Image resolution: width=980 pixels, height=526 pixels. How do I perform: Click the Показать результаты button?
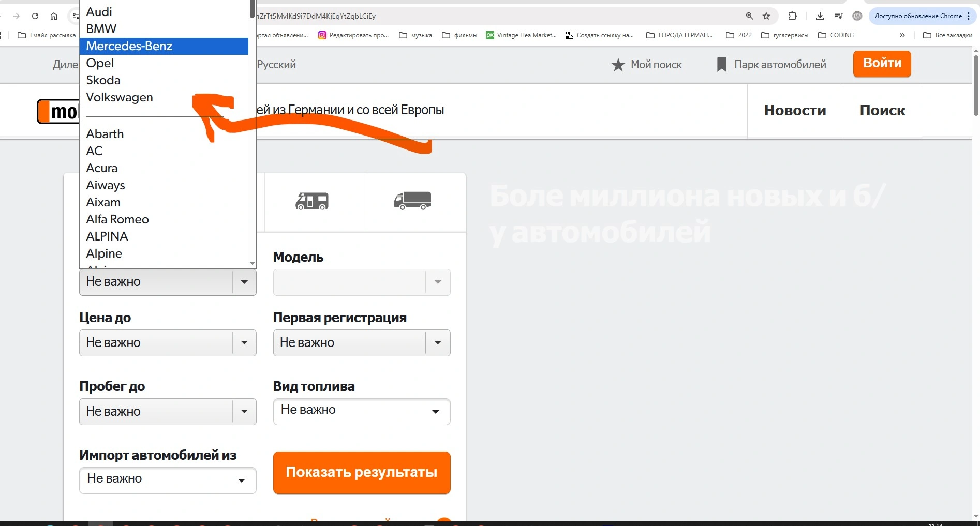coord(362,472)
